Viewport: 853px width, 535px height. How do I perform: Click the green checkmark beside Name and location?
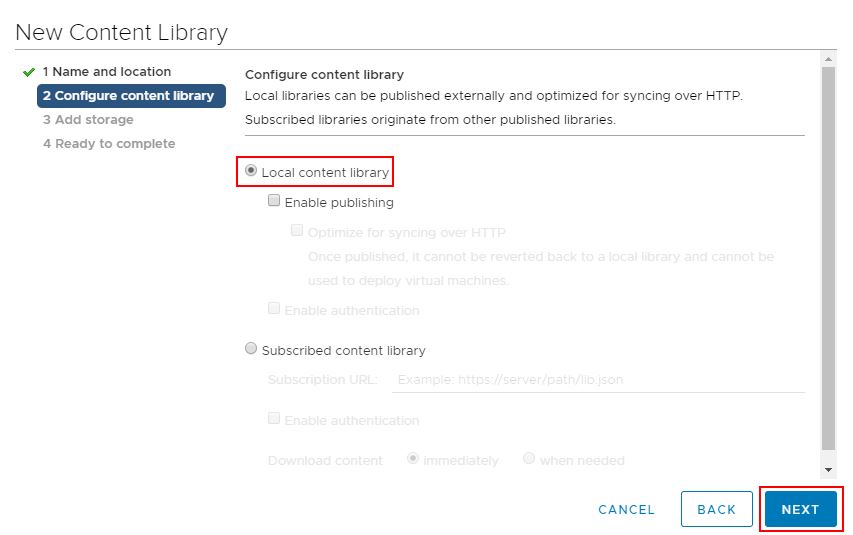pos(29,72)
